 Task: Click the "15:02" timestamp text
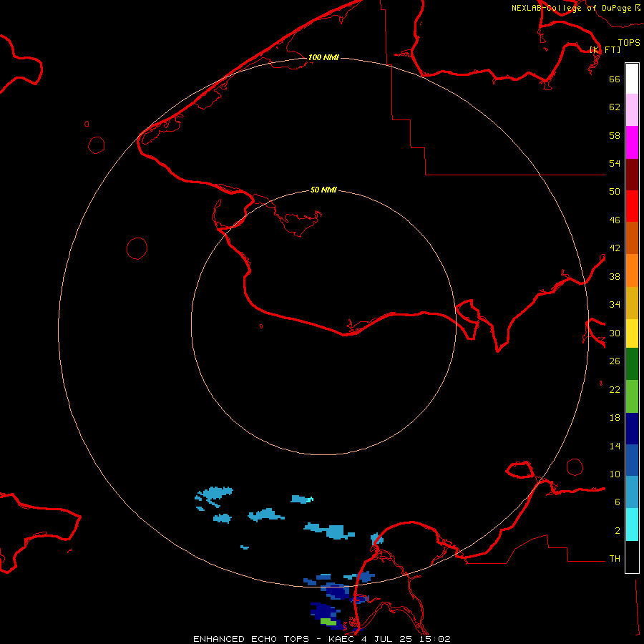pos(435,639)
